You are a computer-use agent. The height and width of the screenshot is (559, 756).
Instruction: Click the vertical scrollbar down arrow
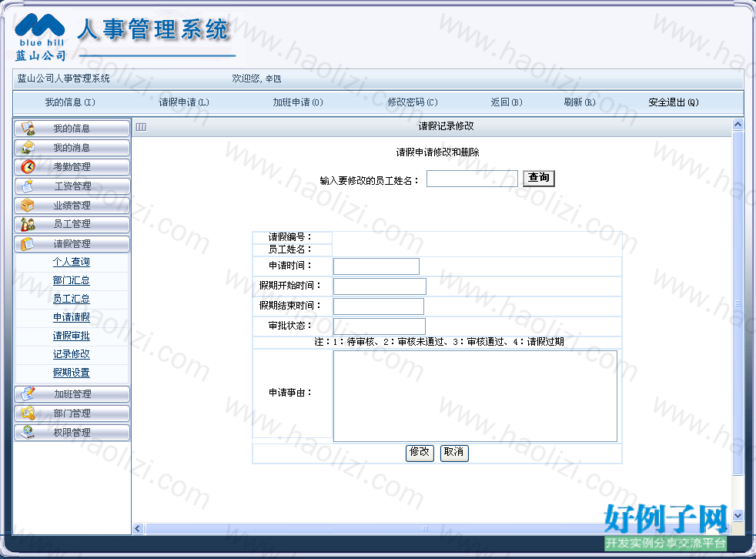pos(738,515)
